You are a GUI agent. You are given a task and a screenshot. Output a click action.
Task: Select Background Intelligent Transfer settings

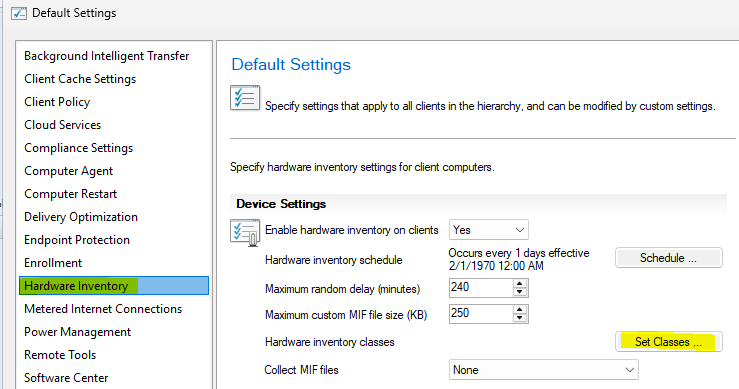[x=107, y=56]
